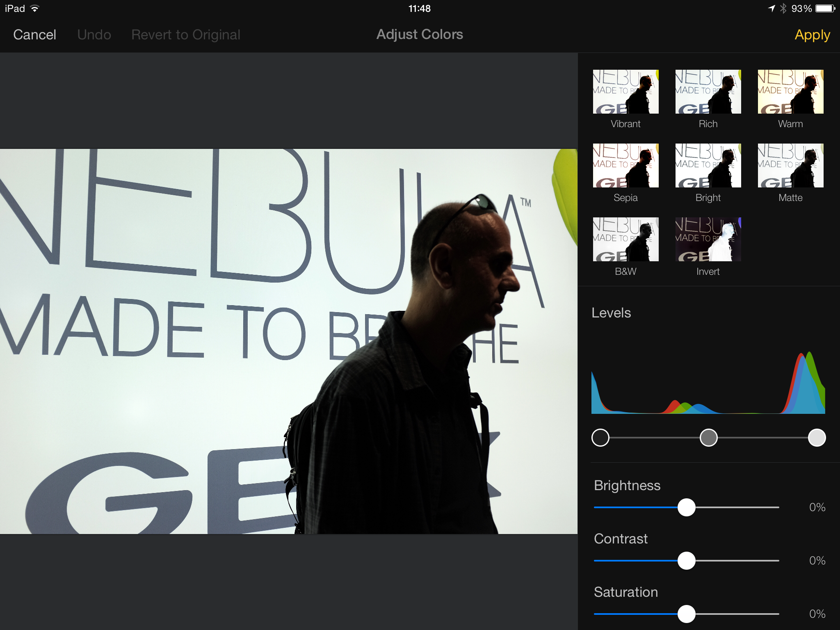Tap the 11:48 clock in status bar
Screen dimensions: 840x630
coord(420,9)
